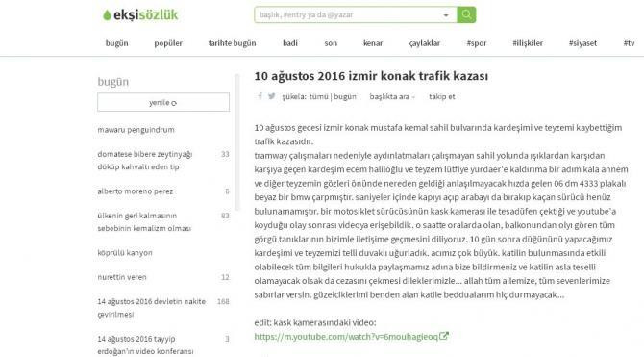Open the search box dropdown arrow

click(446, 15)
